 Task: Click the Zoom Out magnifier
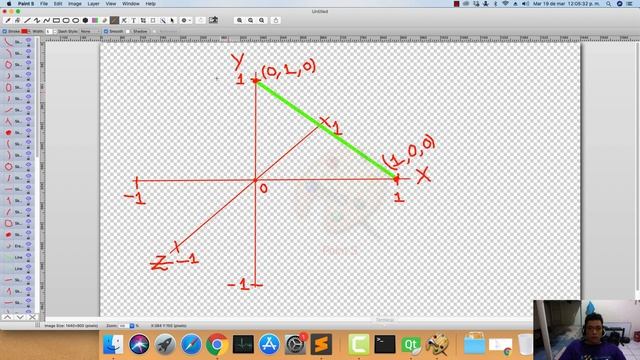tap(251, 20)
